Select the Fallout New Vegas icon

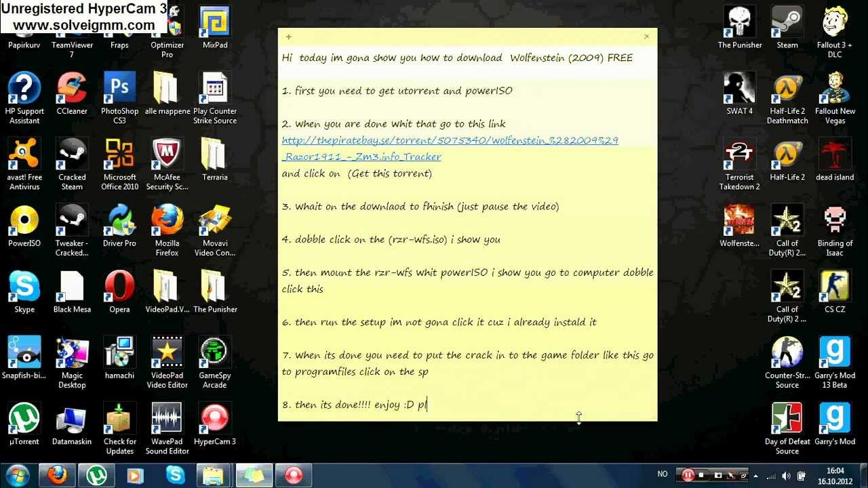coord(835,98)
